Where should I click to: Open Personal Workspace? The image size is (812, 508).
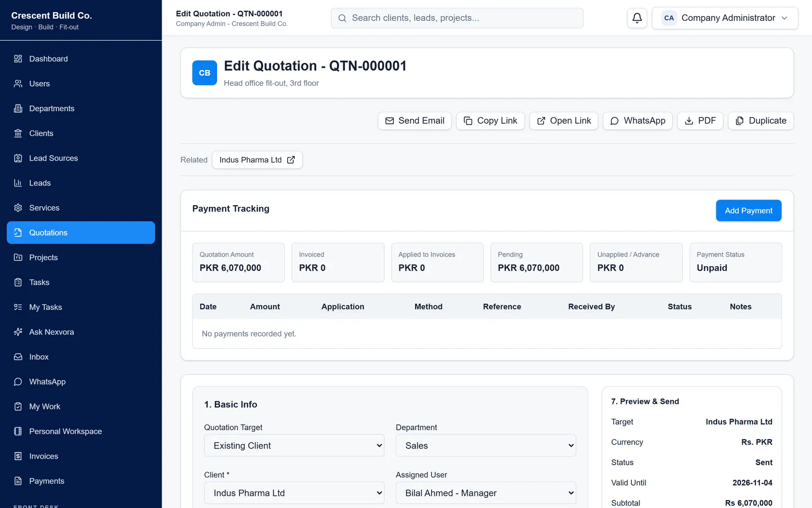click(x=81, y=432)
